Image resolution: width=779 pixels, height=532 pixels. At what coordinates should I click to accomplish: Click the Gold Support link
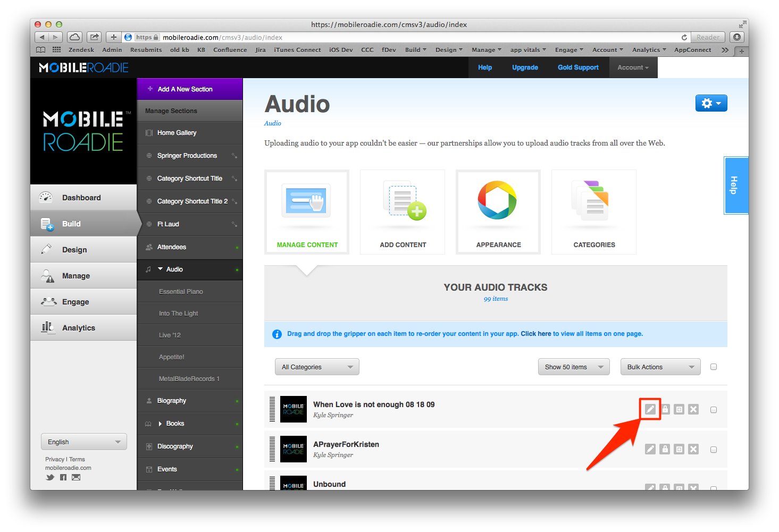(578, 67)
